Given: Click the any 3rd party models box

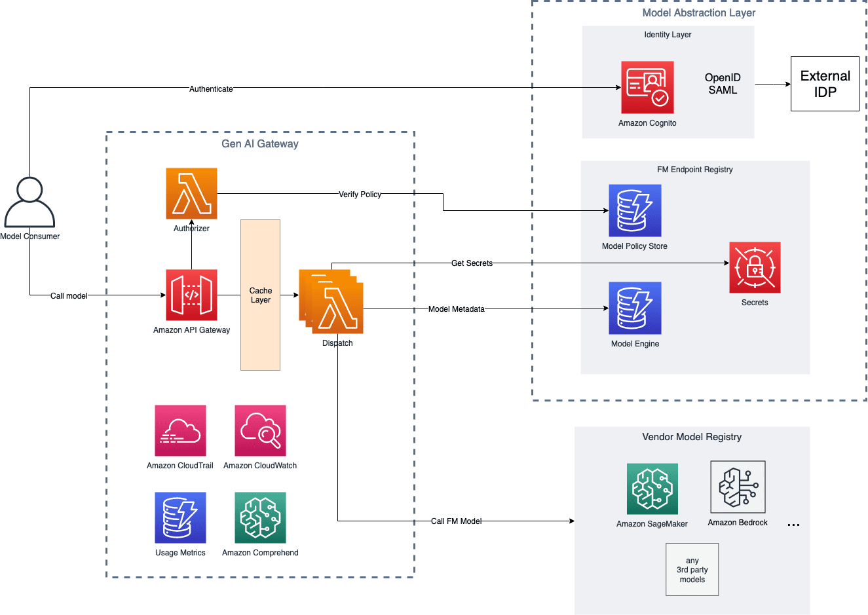Looking at the screenshot, I should (692, 569).
